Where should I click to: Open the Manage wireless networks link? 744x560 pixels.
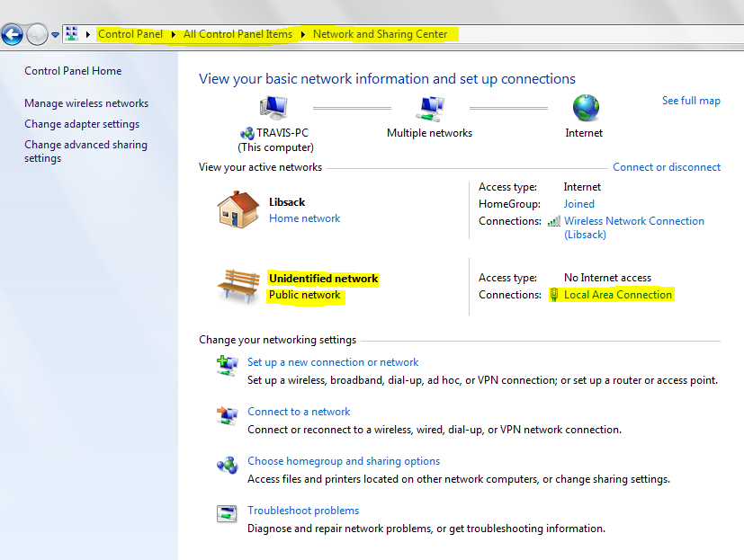(86, 103)
